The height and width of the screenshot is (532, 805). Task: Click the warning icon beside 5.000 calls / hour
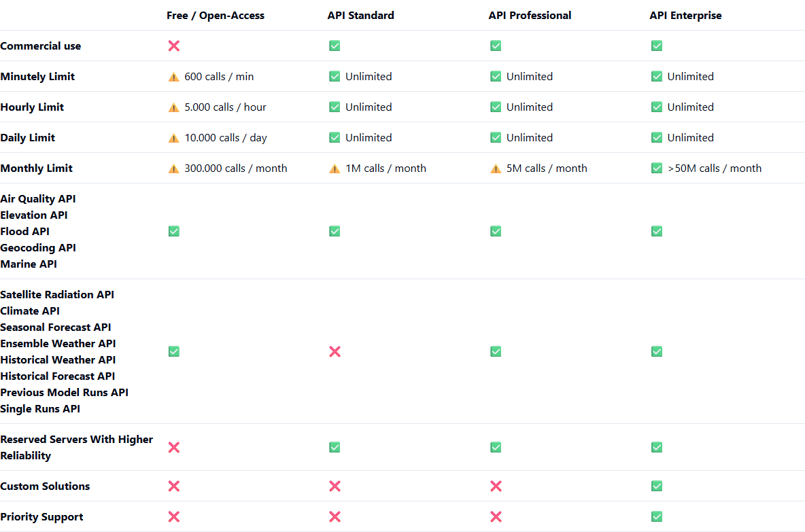(174, 107)
